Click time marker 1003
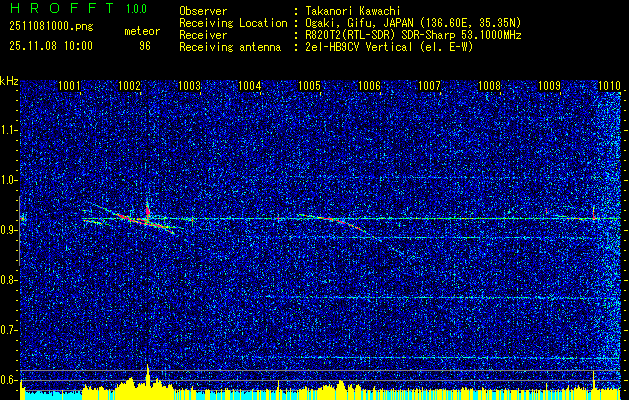The height and width of the screenshot is (400, 629). (189, 86)
